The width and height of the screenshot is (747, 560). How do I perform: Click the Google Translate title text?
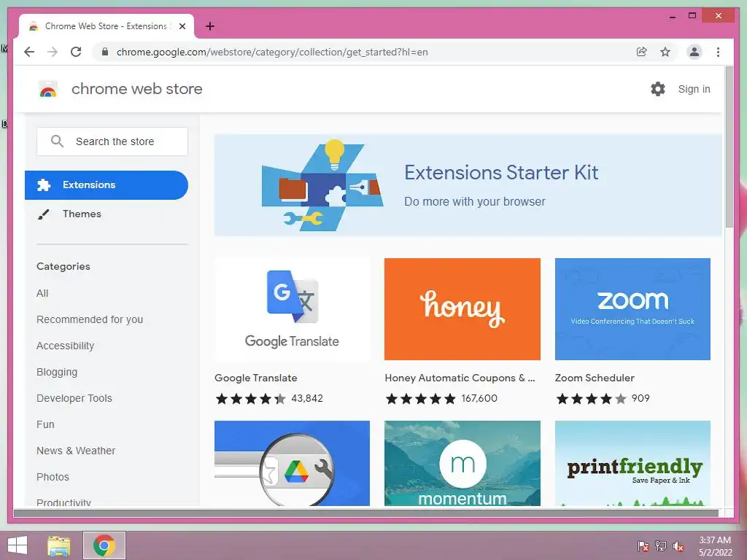coord(256,378)
